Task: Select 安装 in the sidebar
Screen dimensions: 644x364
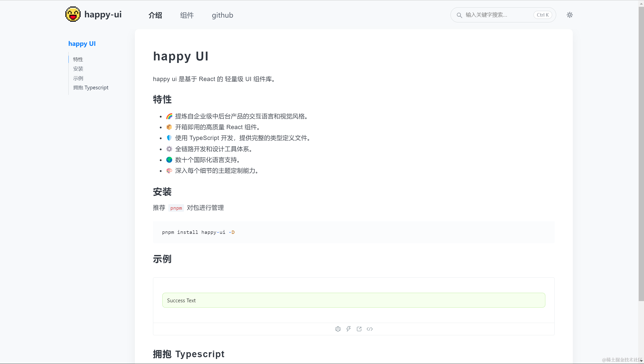Action: (78, 69)
